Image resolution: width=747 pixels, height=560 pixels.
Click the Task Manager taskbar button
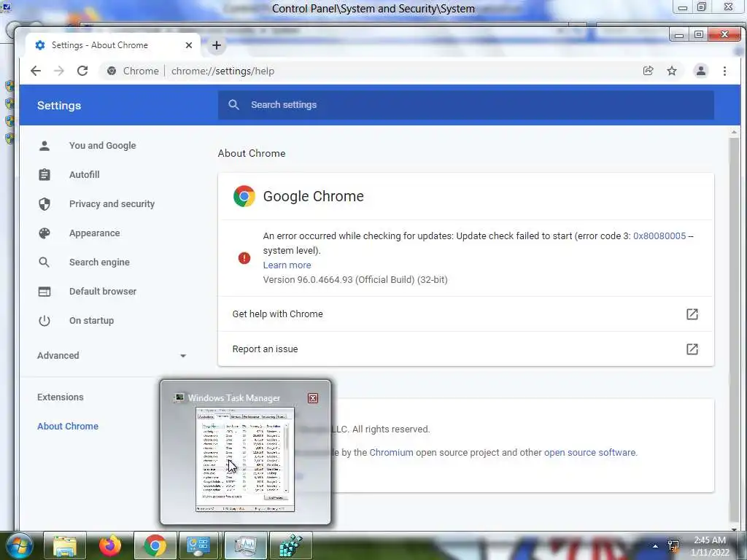pos(246,545)
